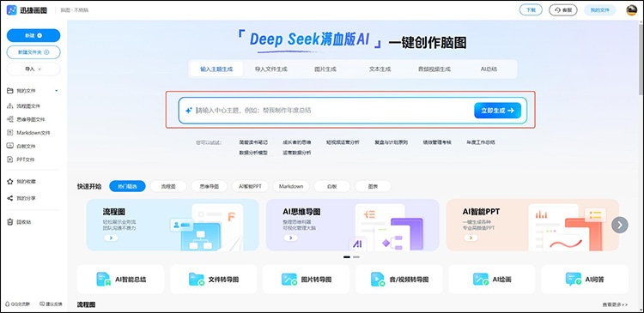Switch to the 音频视频生成 tab
Viewport: 644px width, 313px height.
434,69
